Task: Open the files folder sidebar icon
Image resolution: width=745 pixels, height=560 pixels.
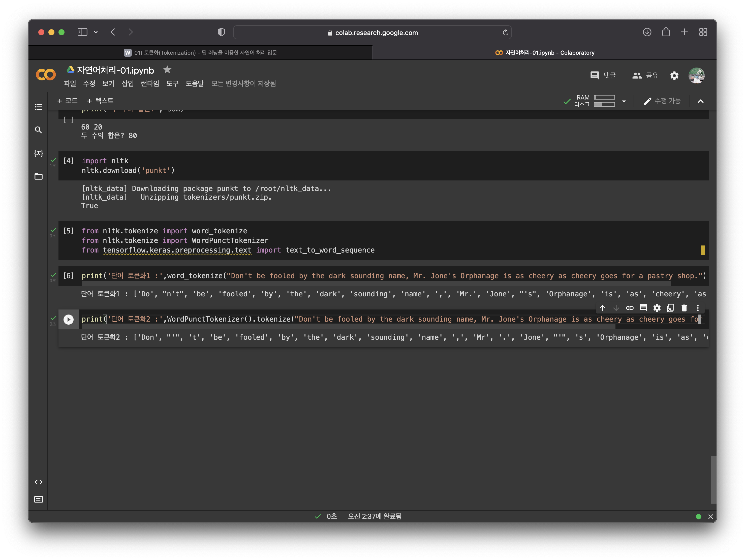Action: click(x=38, y=176)
